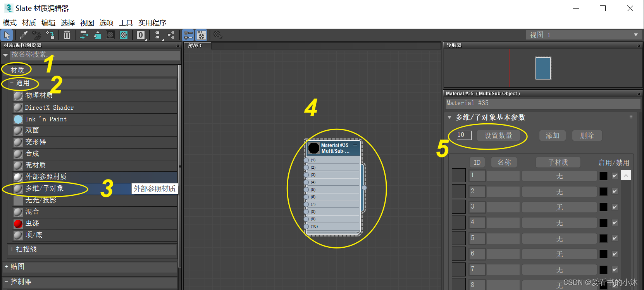Collapse the 材质 category
644x290 pixels.
coord(6,70)
